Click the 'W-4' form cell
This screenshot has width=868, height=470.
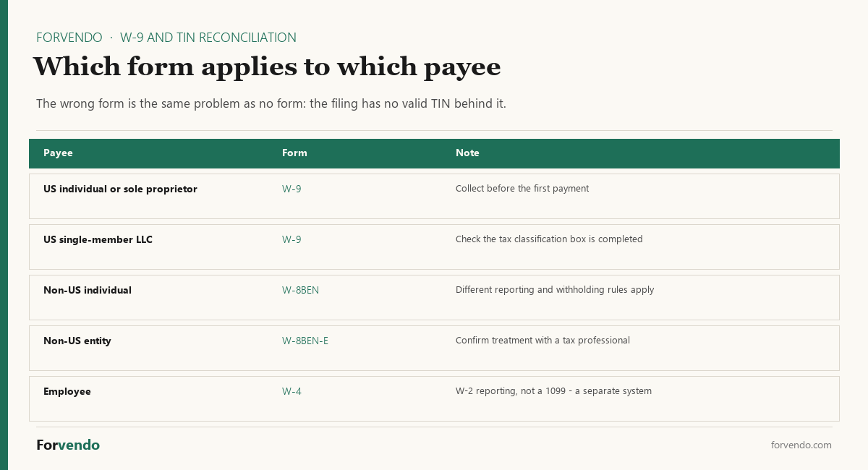tap(292, 391)
